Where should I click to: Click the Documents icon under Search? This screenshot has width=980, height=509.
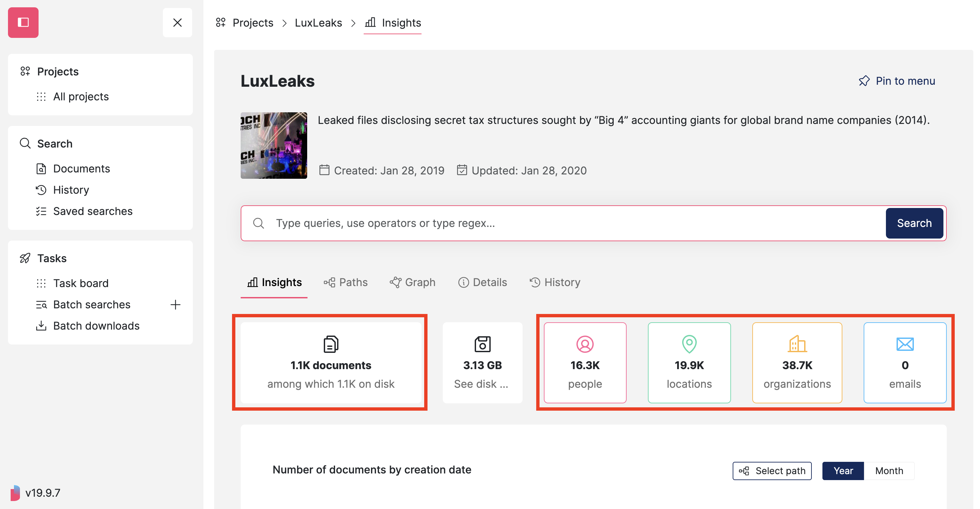point(42,168)
